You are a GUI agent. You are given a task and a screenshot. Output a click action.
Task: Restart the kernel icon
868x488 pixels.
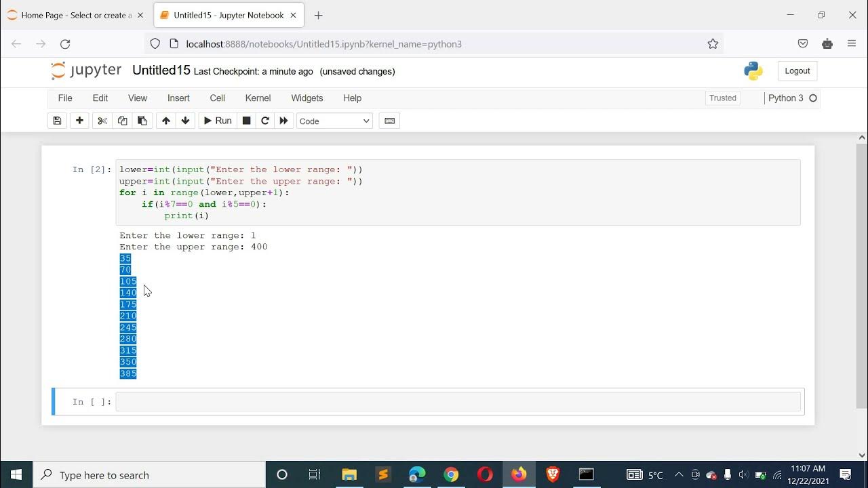point(265,121)
